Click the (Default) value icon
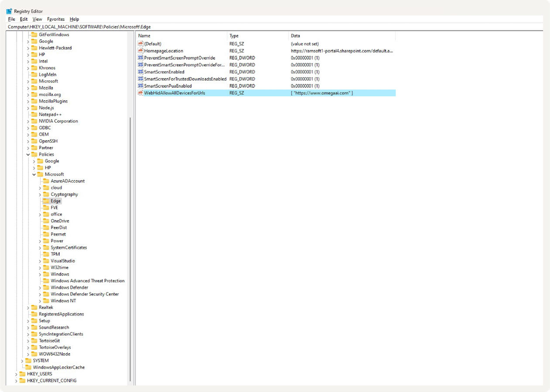 click(x=141, y=44)
